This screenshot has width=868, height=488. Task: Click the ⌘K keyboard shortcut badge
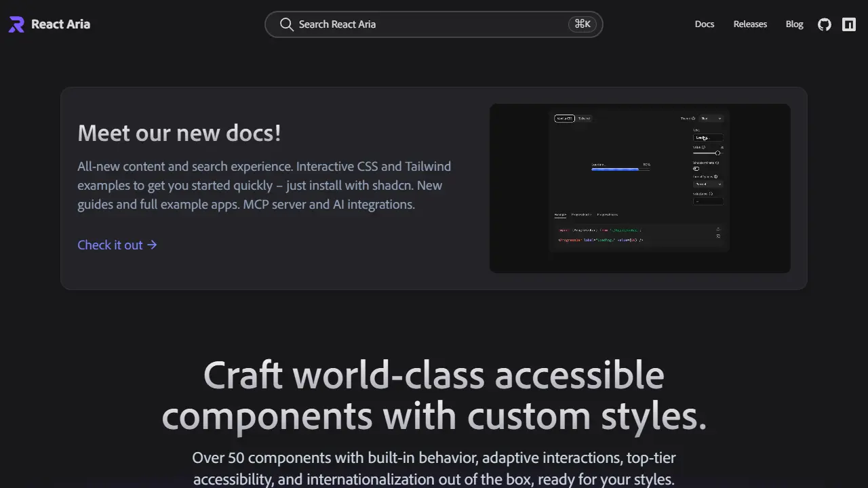pyautogui.click(x=583, y=24)
